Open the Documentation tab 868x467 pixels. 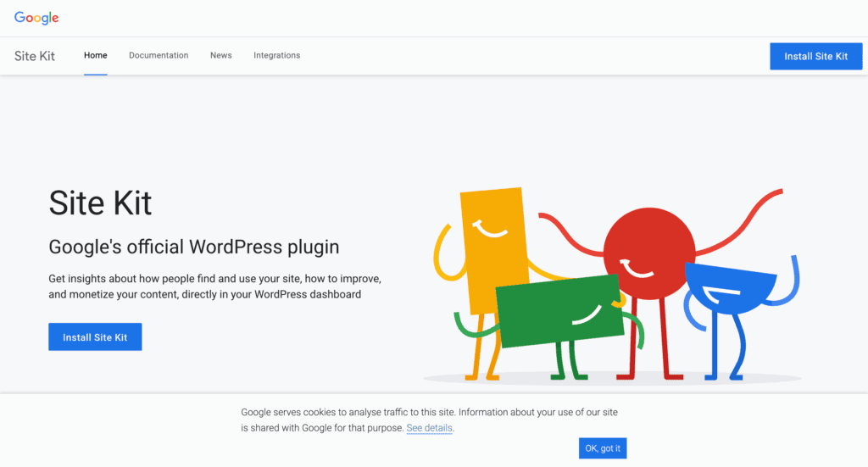tap(159, 55)
